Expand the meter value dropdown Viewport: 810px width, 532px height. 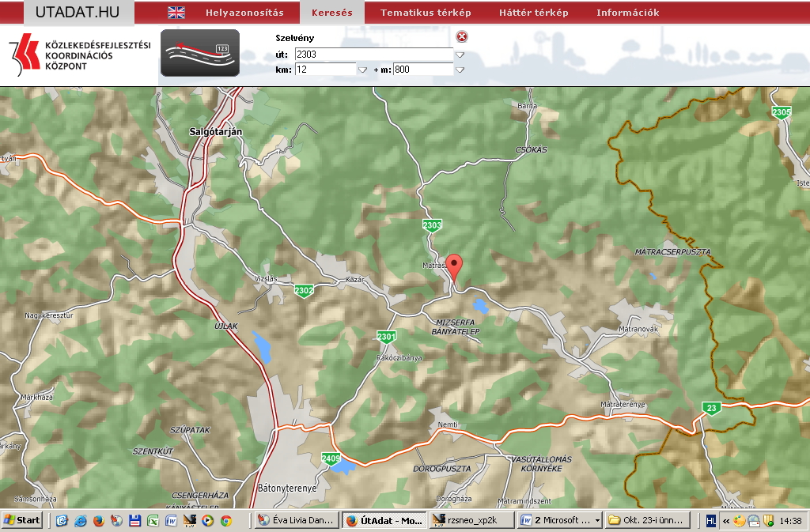(x=460, y=70)
